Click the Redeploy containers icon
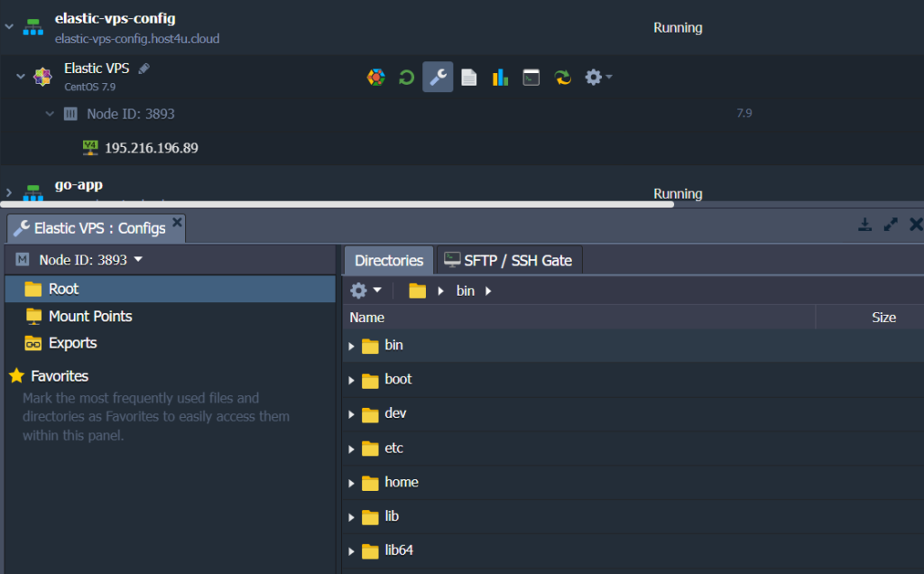The image size is (924, 574). [563, 78]
